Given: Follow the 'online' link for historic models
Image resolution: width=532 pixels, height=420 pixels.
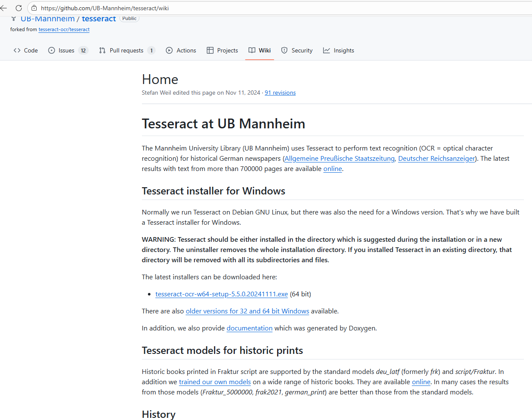Looking at the screenshot, I should [421, 382].
